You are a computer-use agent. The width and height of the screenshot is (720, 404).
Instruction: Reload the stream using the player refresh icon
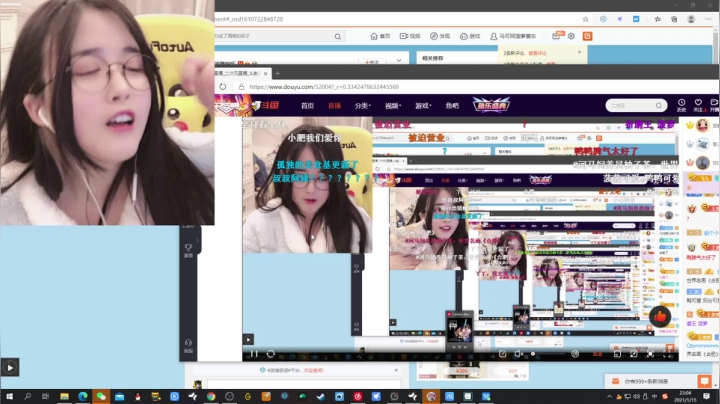270,354
